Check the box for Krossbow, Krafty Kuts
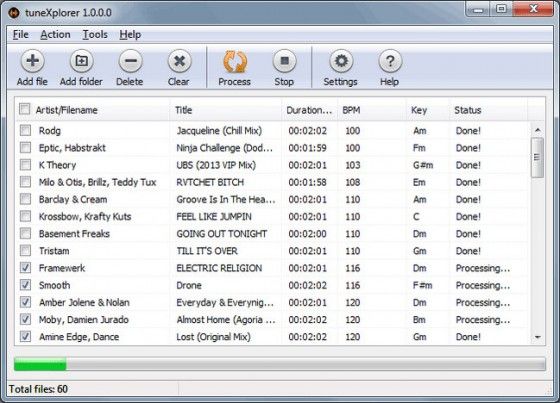This screenshot has height=403, width=560. tap(25, 216)
